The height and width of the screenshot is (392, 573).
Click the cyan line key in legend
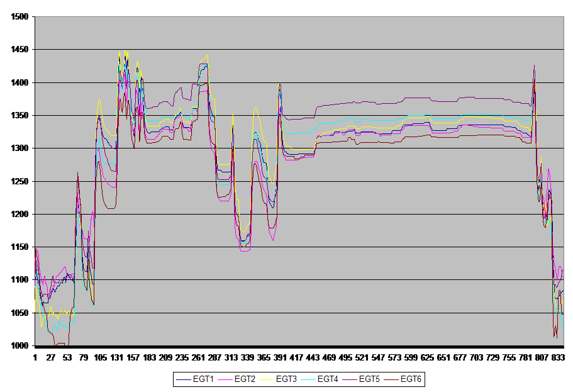(308, 379)
